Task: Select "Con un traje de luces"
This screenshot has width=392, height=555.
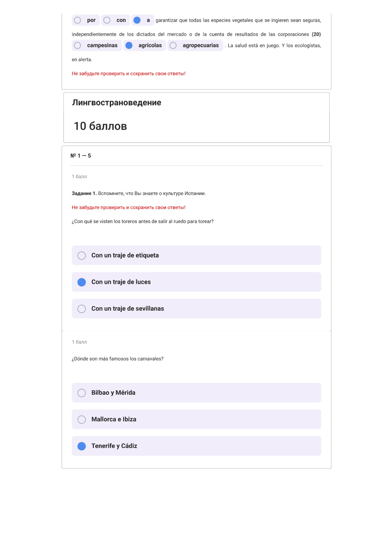Action: [196, 282]
